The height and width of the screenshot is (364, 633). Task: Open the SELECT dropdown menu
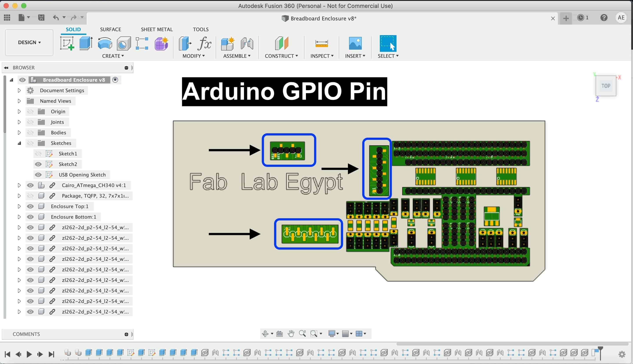[388, 56]
